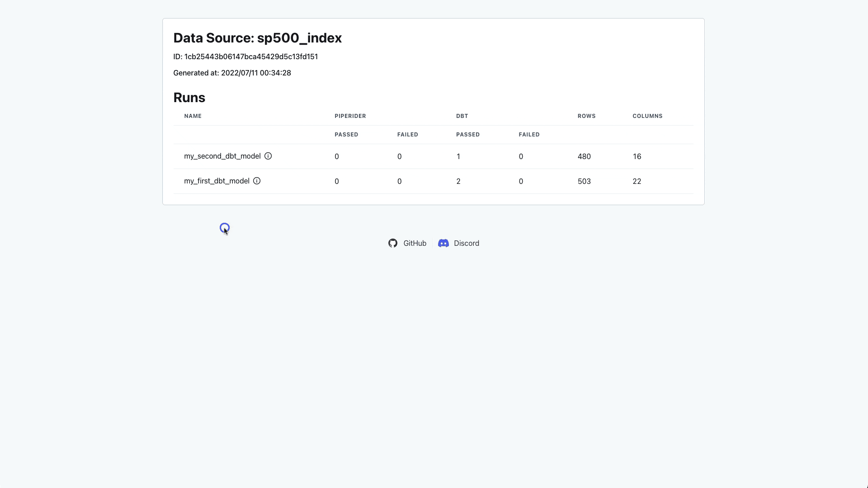Click the Data Source sp500_index heading
This screenshot has width=868, height=488.
pyautogui.click(x=257, y=38)
